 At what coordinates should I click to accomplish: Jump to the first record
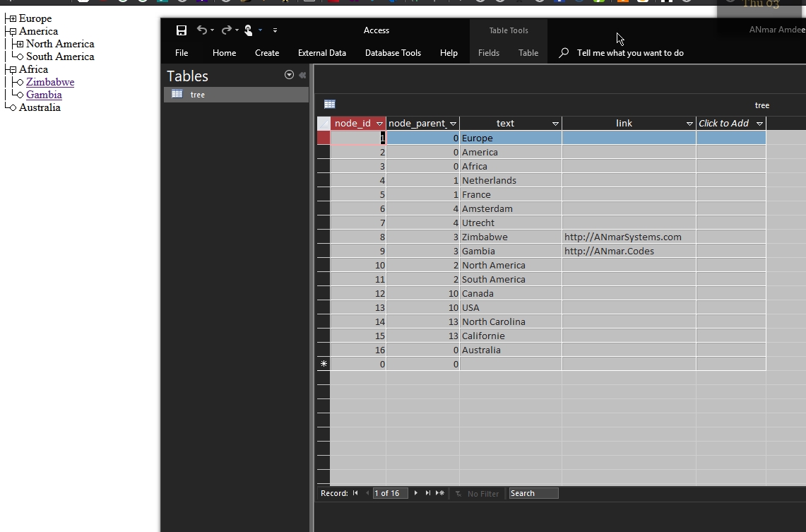[355, 493]
